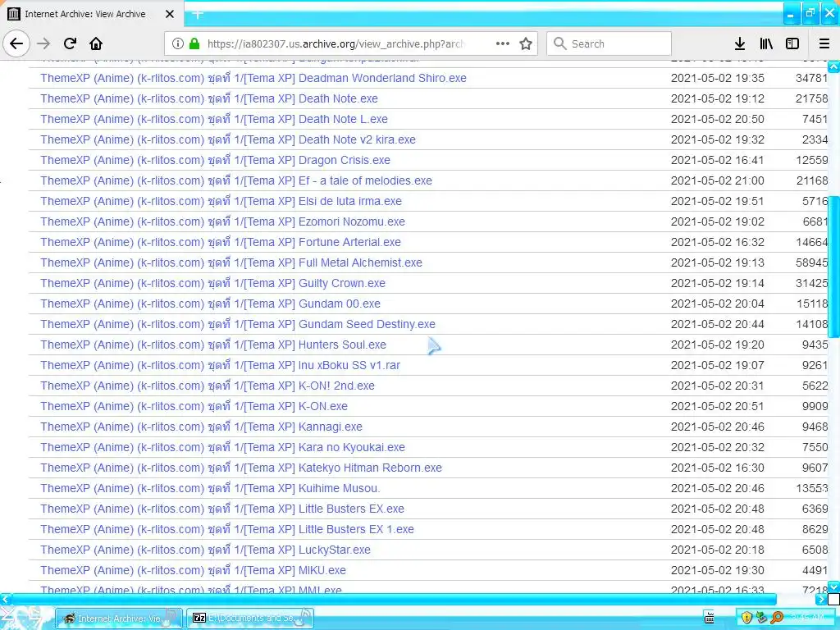Click the safely remove hardware tray icon
The width and height of the screenshot is (840, 630).
click(x=761, y=619)
